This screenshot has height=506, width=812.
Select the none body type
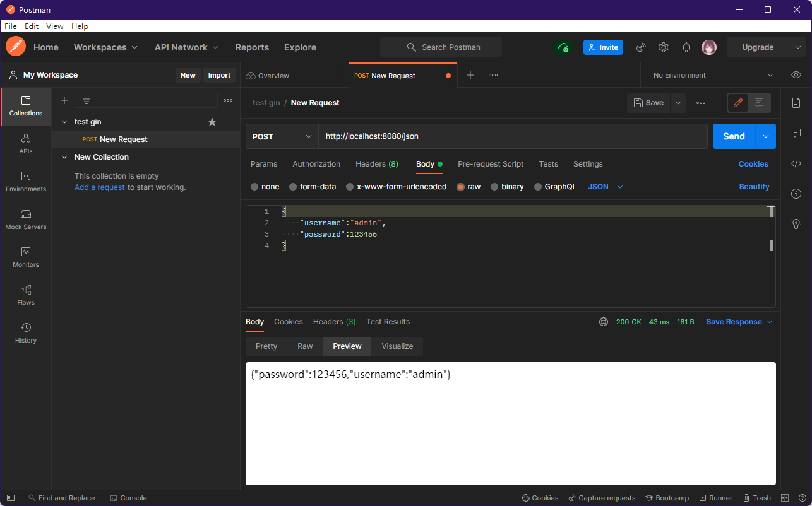pyautogui.click(x=265, y=187)
